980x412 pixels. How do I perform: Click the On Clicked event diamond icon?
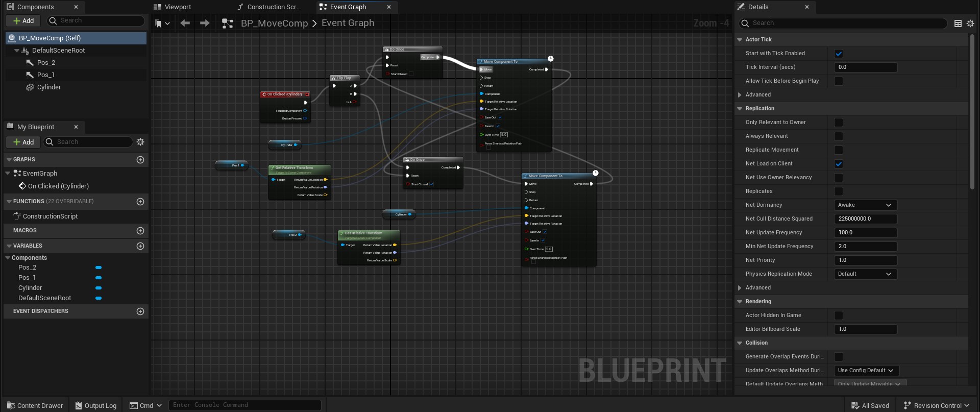click(22, 186)
